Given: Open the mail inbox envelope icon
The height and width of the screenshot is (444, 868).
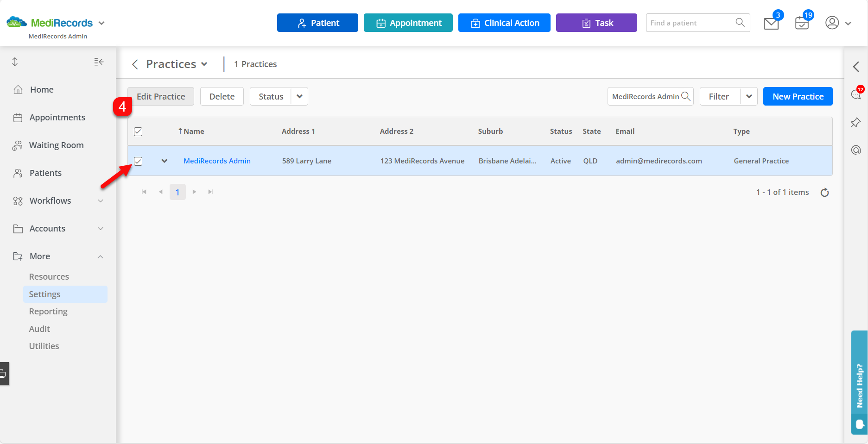Looking at the screenshot, I should click(x=771, y=23).
